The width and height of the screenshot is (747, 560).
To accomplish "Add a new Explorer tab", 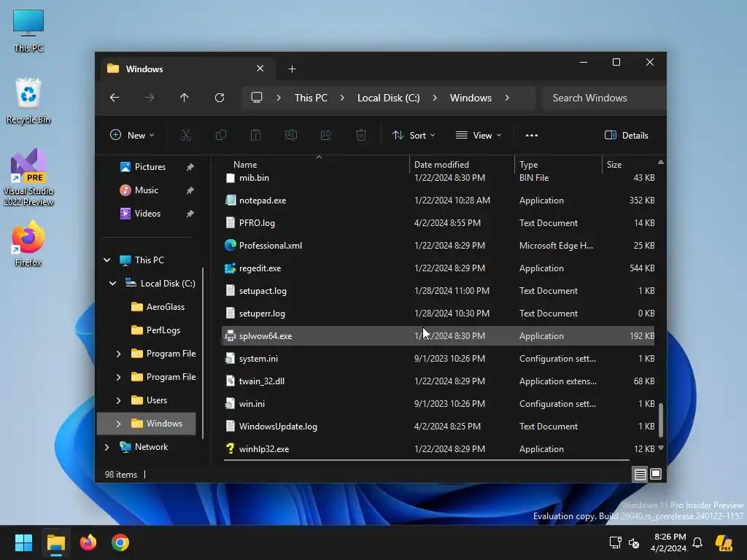I will (292, 69).
